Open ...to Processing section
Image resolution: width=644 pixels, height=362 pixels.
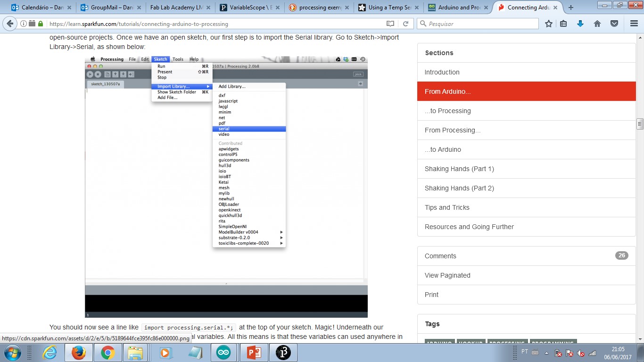526,111
